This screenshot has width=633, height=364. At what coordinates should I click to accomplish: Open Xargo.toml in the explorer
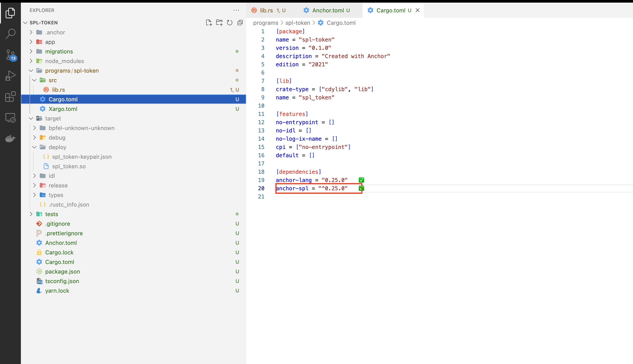click(x=63, y=109)
